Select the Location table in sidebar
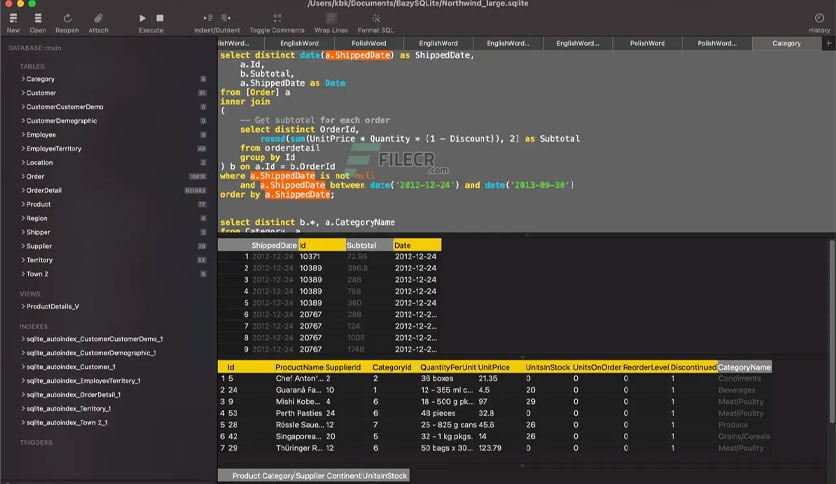Screen dimensions: 836x484 (39, 163)
